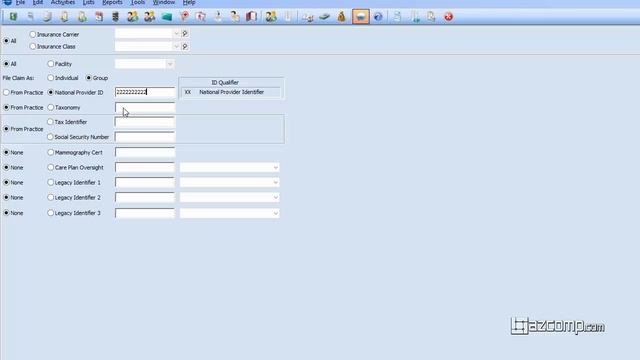Select the Social Security Number radio button
This screenshot has width=640, height=360.
point(51,137)
